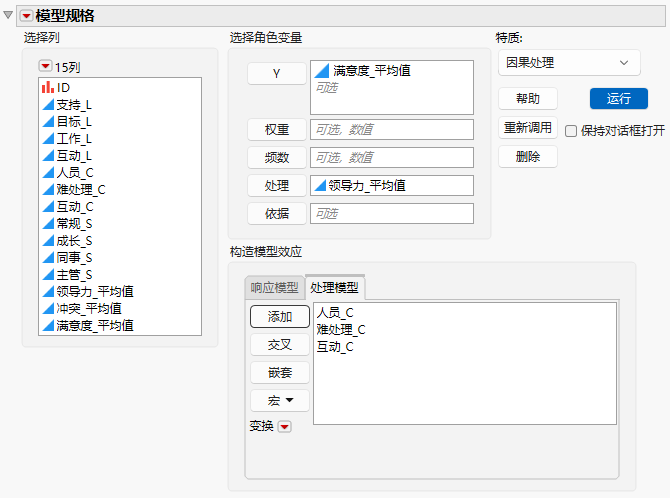This screenshot has width=670, height=498.
Task: Select 支持_L in the column list
Action: [74, 105]
